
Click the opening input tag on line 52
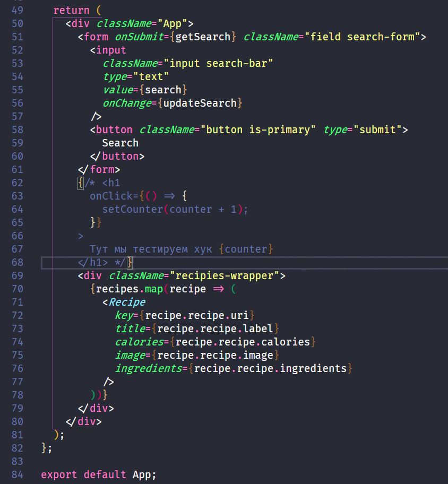(108, 50)
